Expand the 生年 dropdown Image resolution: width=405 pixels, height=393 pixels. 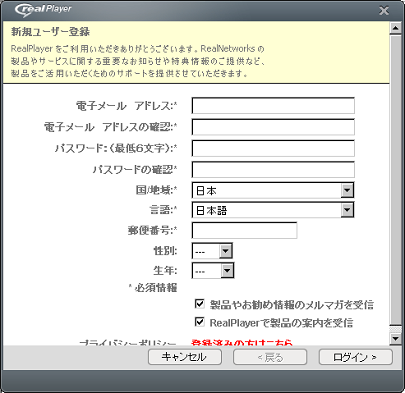tap(213, 270)
